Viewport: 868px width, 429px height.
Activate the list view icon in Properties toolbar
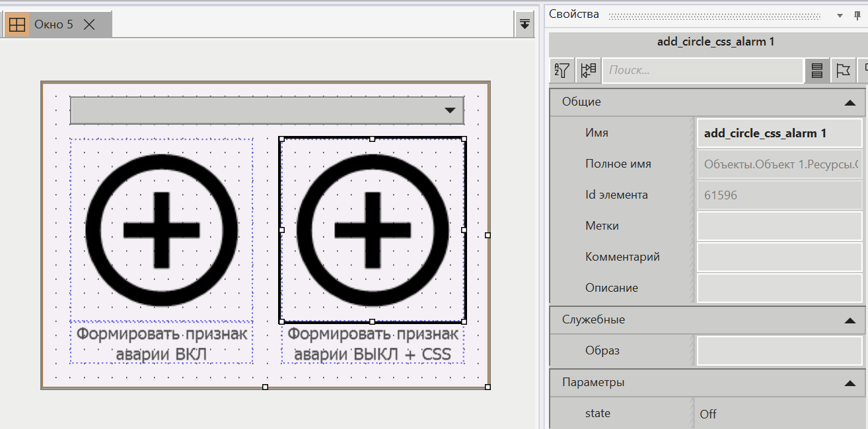(x=816, y=70)
